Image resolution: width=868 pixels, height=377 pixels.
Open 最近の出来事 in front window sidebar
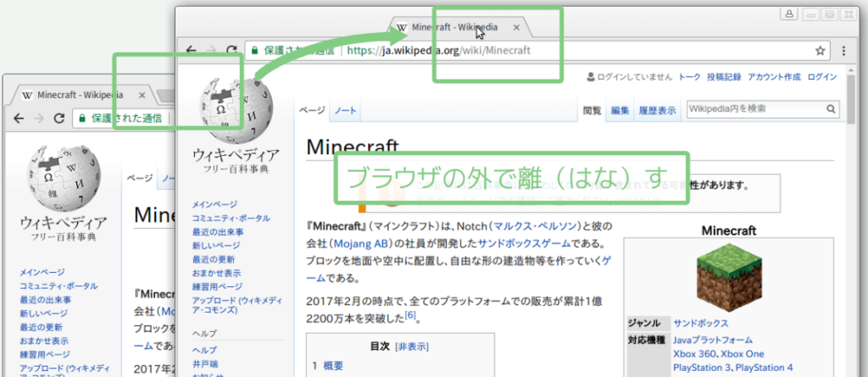coord(218,232)
